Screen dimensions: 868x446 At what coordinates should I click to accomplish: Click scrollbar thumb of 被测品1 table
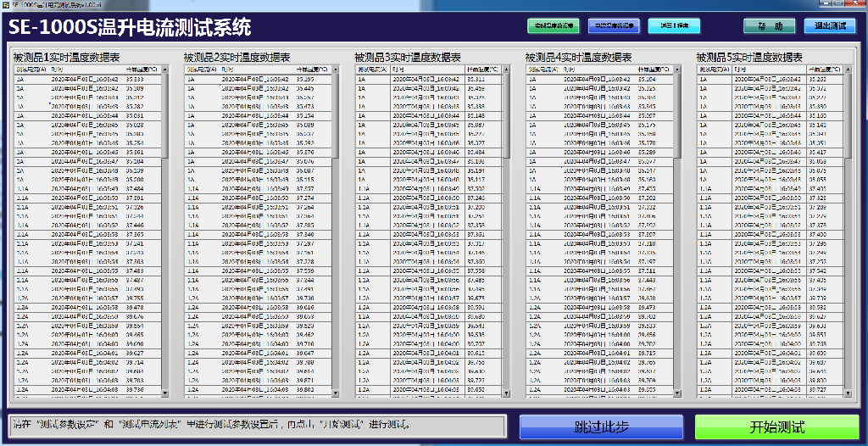[165, 116]
